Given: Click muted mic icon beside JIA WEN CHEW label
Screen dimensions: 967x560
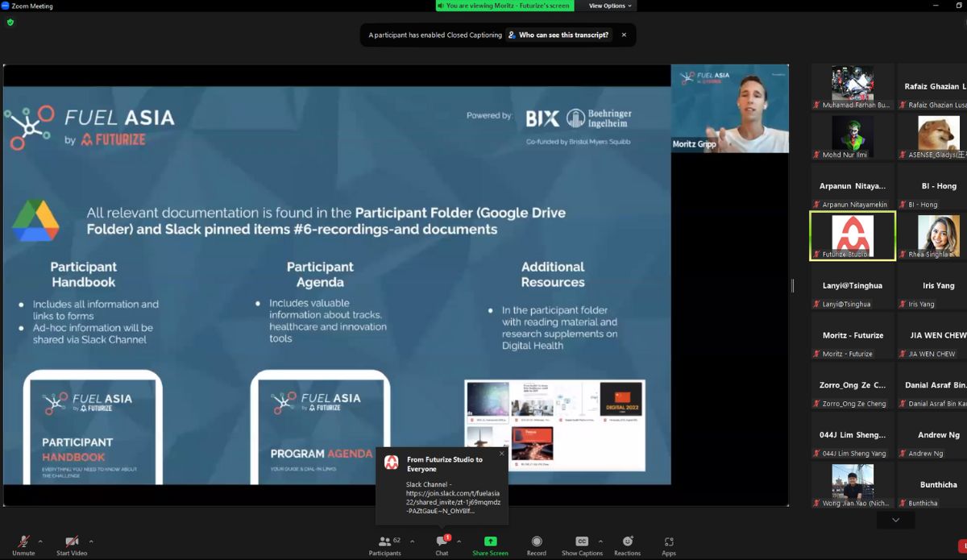Looking at the screenshot, I should [x=903, y=355].
